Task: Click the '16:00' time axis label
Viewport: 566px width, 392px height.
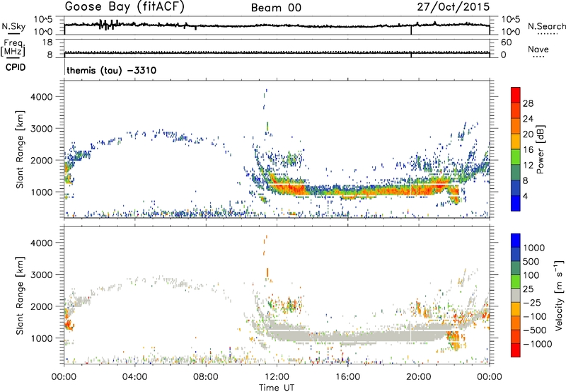Action: pyautogui.click(x=347, y=376)
